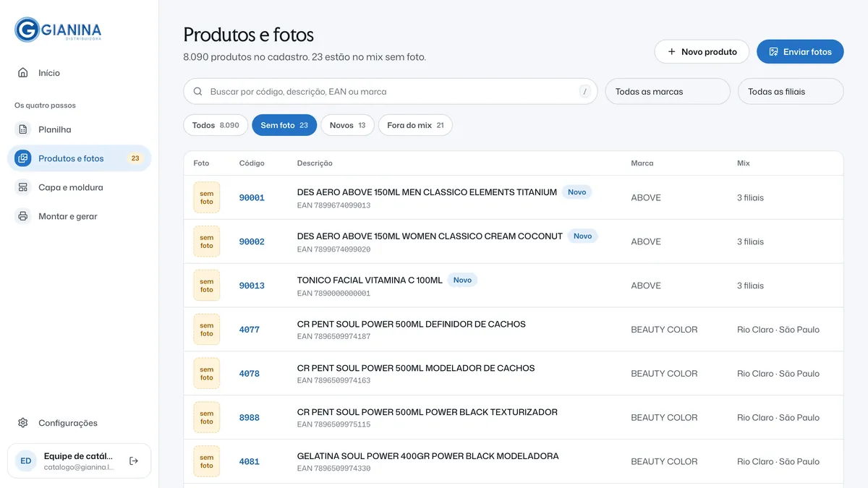Image resolution: width=868 pixels, height=488 pixels.
Task: Click the Descrição column header
Action: (x=315, y=163)
